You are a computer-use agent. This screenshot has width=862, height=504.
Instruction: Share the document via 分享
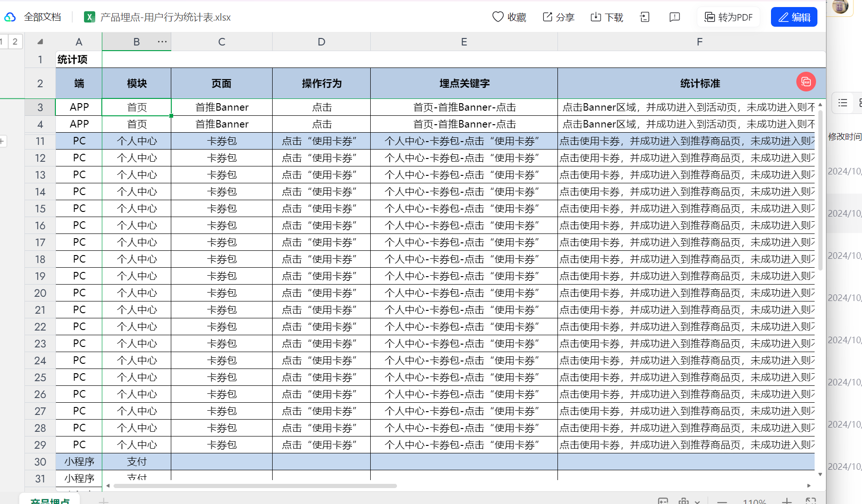pyautogui.click(x=558, y=17)
